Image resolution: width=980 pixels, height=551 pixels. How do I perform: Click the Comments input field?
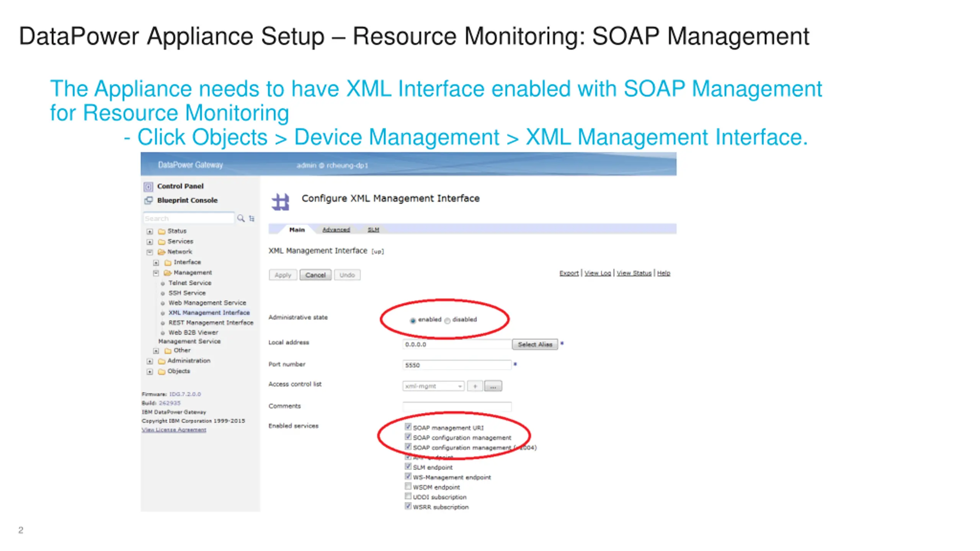click(457, 407)
